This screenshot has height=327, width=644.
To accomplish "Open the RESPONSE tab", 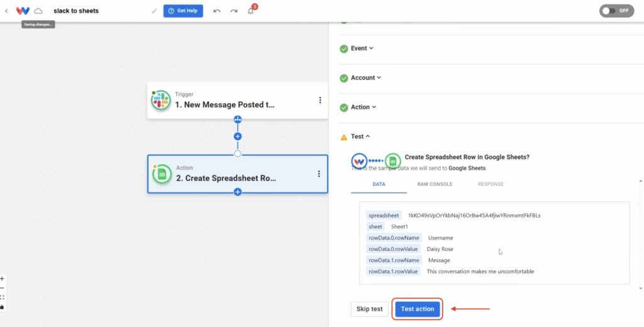I will (491, 184).
